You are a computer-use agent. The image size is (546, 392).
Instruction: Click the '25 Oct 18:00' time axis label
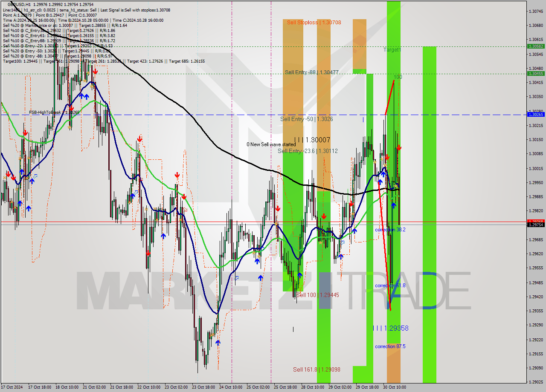tap(285, 387)
